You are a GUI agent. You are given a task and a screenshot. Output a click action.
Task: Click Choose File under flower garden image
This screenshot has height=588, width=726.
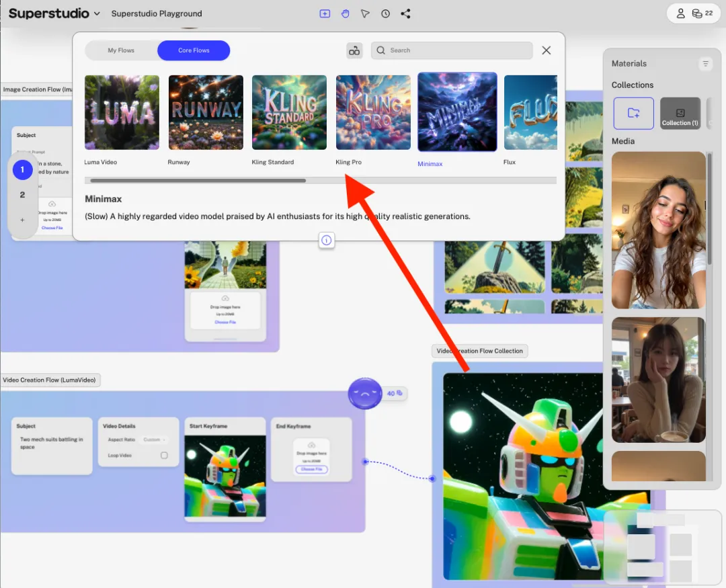pos(225,322)
